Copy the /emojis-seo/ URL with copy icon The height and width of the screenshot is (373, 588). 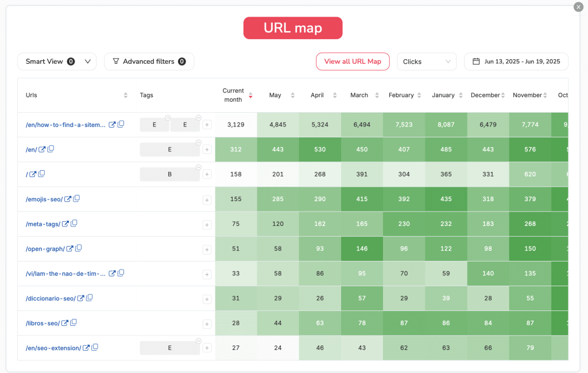tap(76, 199)
